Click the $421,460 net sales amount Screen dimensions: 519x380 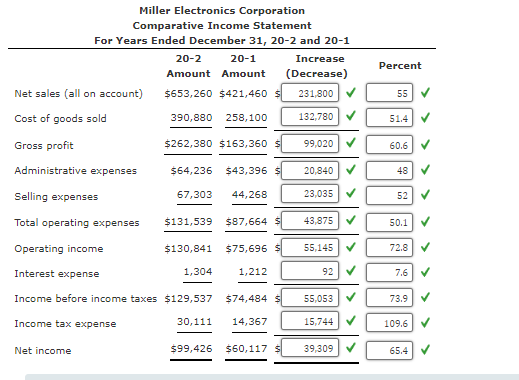(243, 94)
